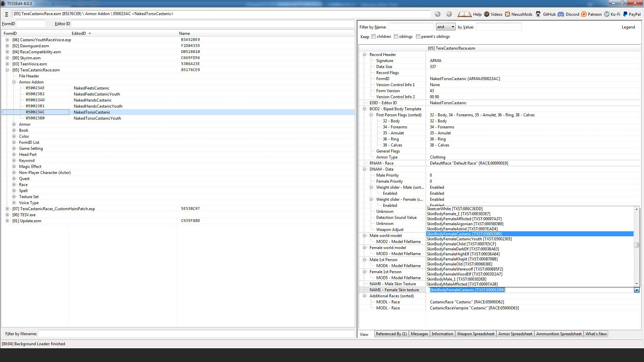
Task: Collapse the DNAM - Data section
Action: point(365,169)
